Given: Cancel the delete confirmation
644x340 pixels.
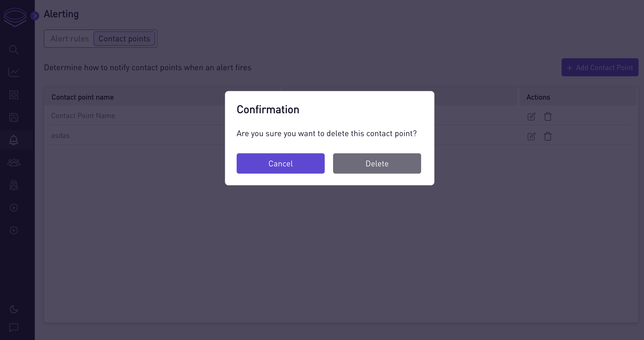Looking at the screenshot, I should pos(280,163).
